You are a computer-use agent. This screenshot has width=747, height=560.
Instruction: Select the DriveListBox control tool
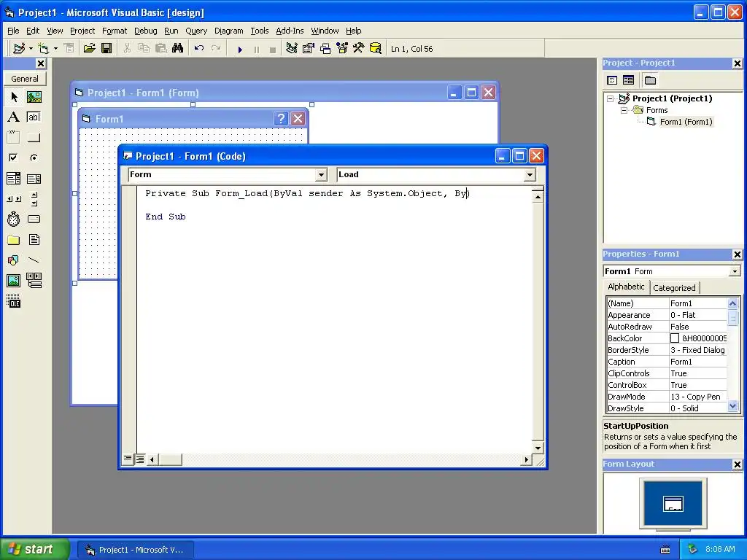tap(34, 219)
